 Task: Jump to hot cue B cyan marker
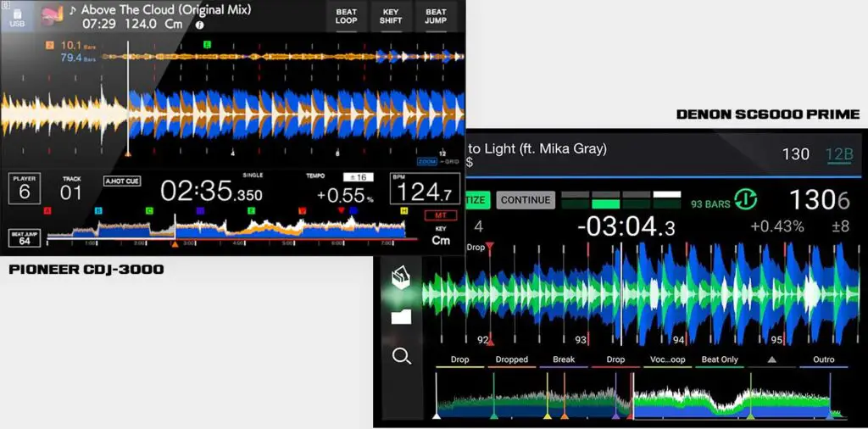[x=98, y=211]
